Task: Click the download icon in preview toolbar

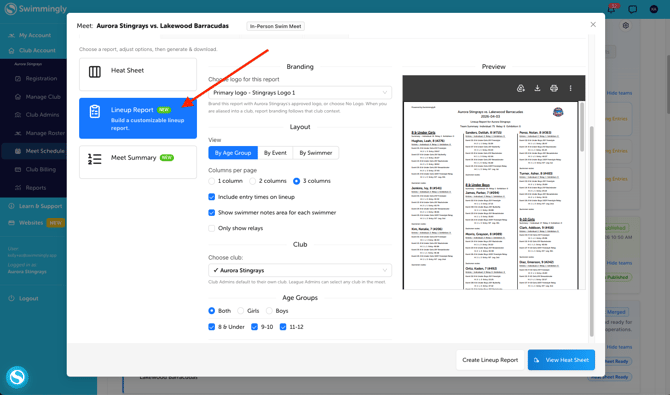Action: point(537,88)
